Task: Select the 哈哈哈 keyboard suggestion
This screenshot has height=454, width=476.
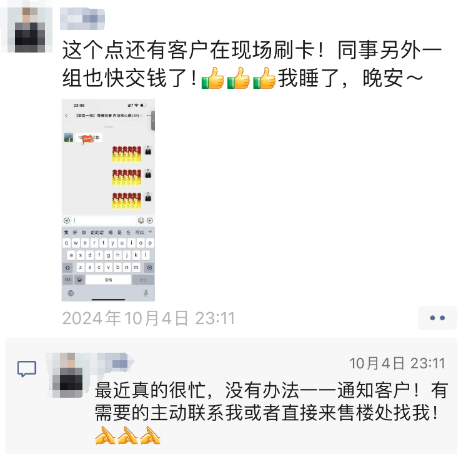Action: coord(97,233)
